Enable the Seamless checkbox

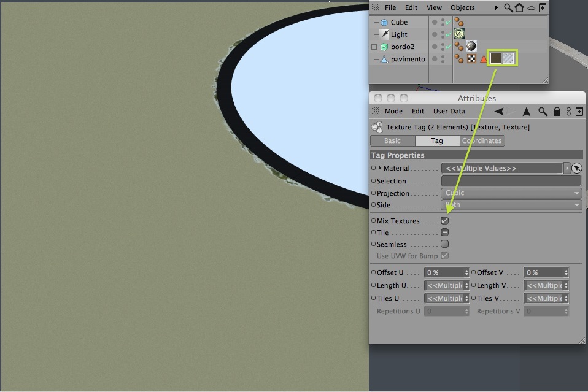pyautogui.click(x=445, y=244)
